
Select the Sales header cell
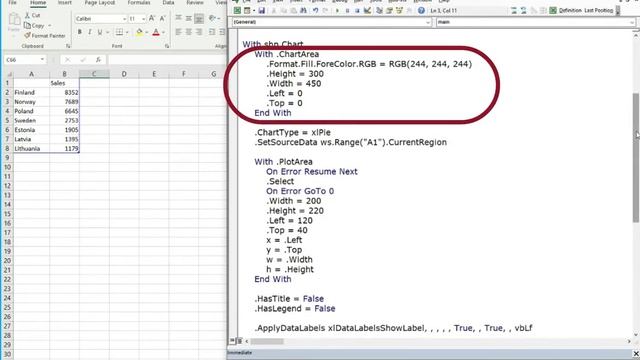click(x=64, y=83)
